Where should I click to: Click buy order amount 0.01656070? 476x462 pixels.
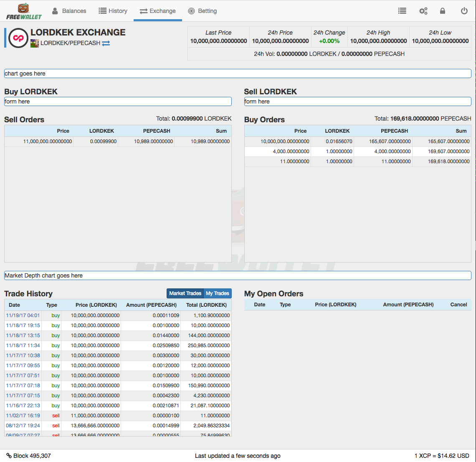339,141
